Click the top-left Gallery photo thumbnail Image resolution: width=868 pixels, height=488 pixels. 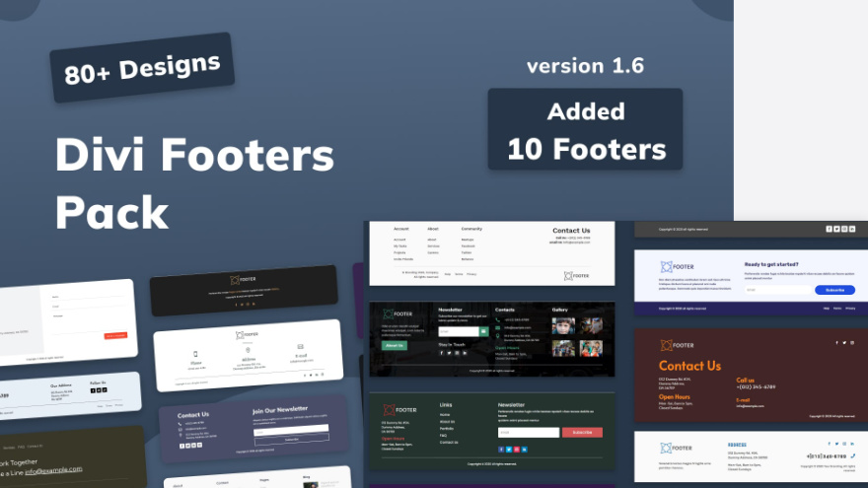click(x=563, y=326)
